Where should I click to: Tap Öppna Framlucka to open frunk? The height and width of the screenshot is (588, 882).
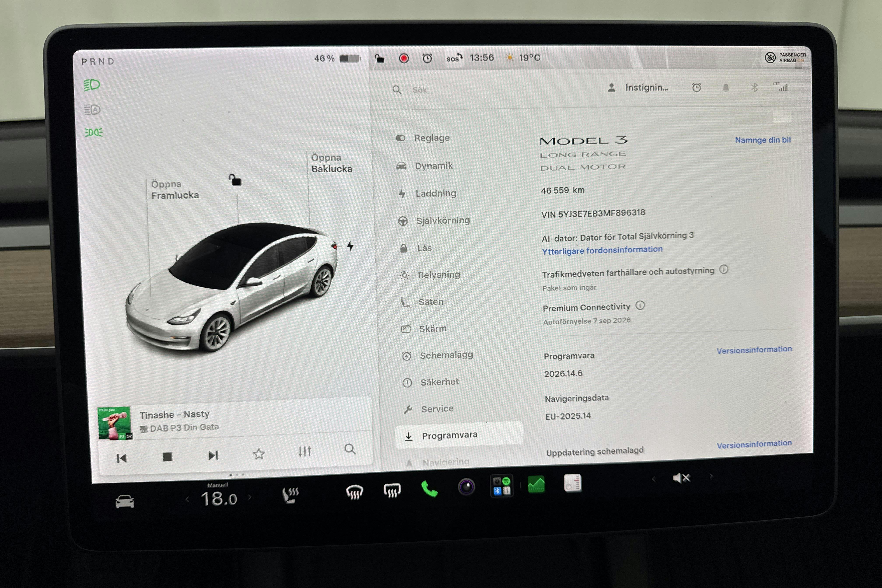click(175, 190)
